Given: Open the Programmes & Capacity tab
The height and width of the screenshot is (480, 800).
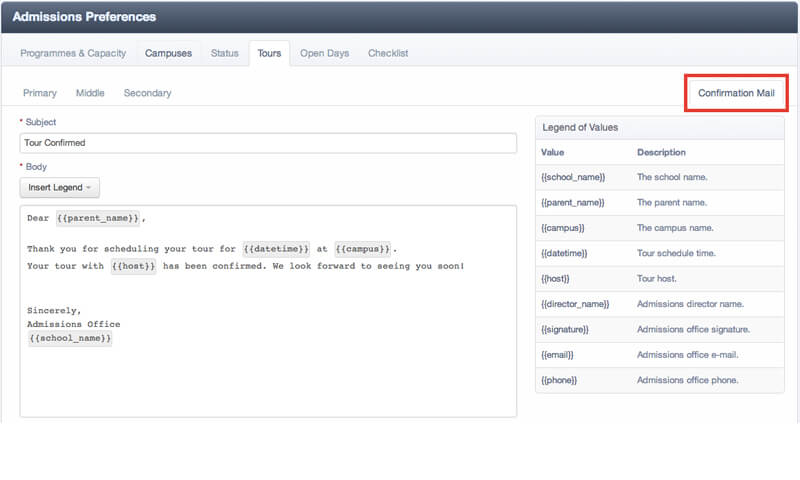Looking at the screenshot, I should pyautogui.click(x=73, y=53).
